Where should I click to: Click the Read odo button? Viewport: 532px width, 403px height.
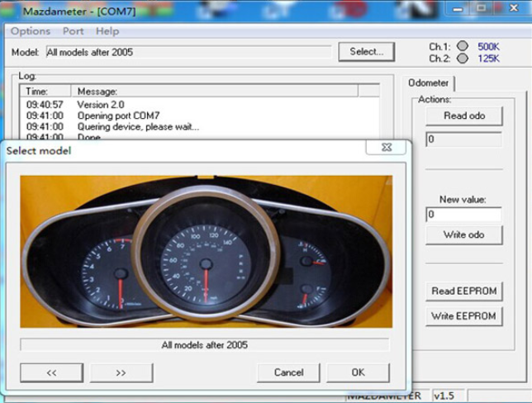464,116
